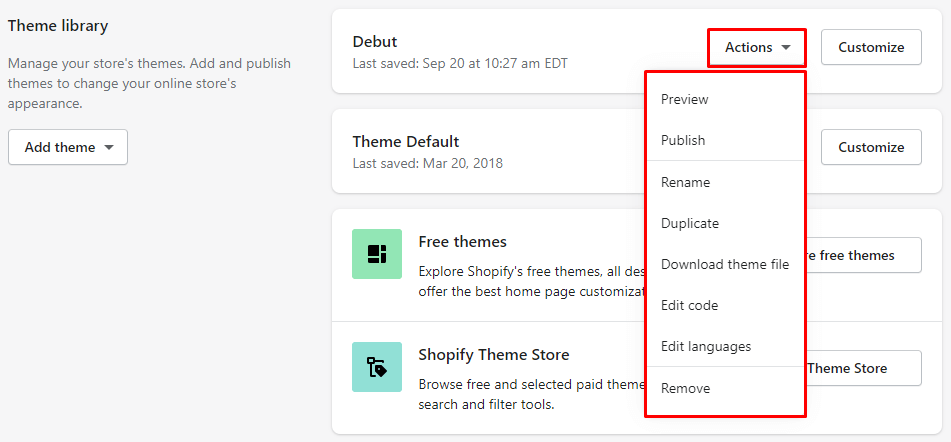
Task: Choose Publish in the Actions menu
Action: click(683, 140)
